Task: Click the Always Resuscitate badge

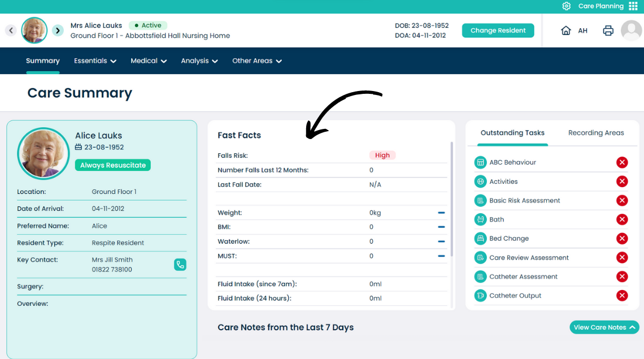Action: (x=112, y=165)
